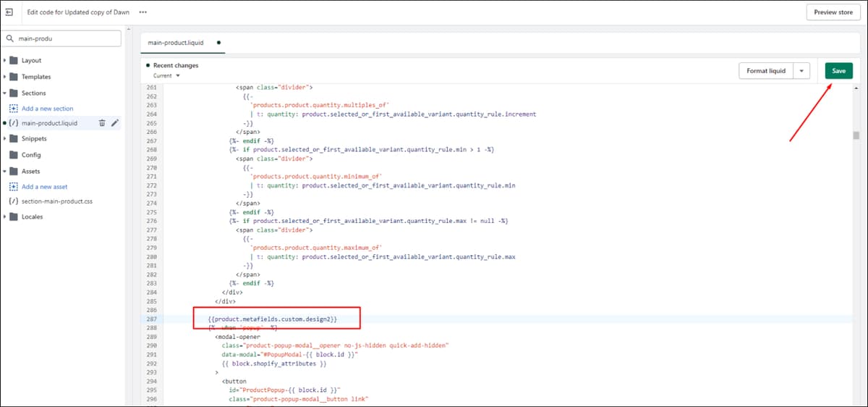Expand the Layout folder
Screen dimensions: 868x407
5,61
